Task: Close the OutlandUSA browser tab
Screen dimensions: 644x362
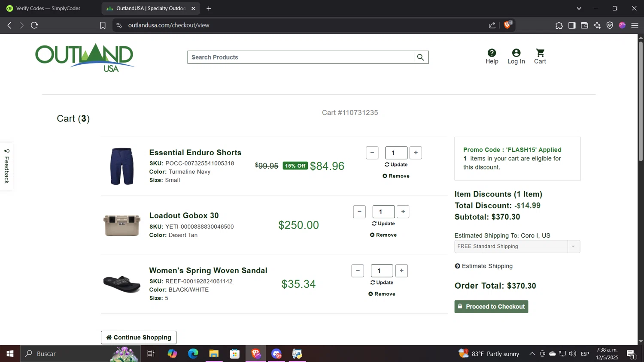Action: click(x=193, y=8)
